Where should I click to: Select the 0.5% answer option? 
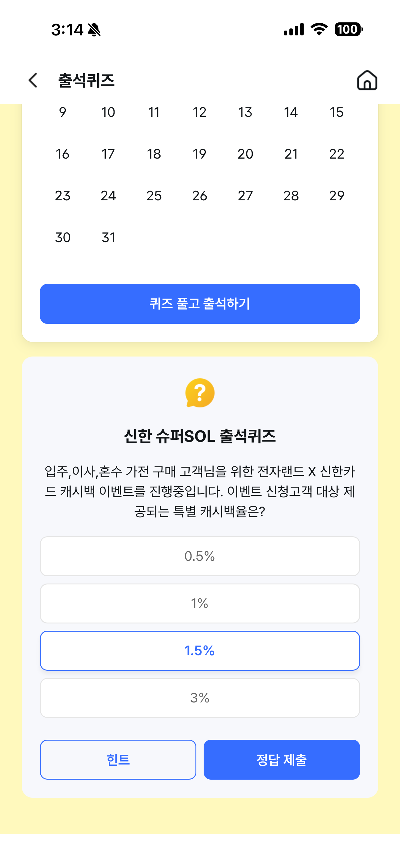click(200, 556)
